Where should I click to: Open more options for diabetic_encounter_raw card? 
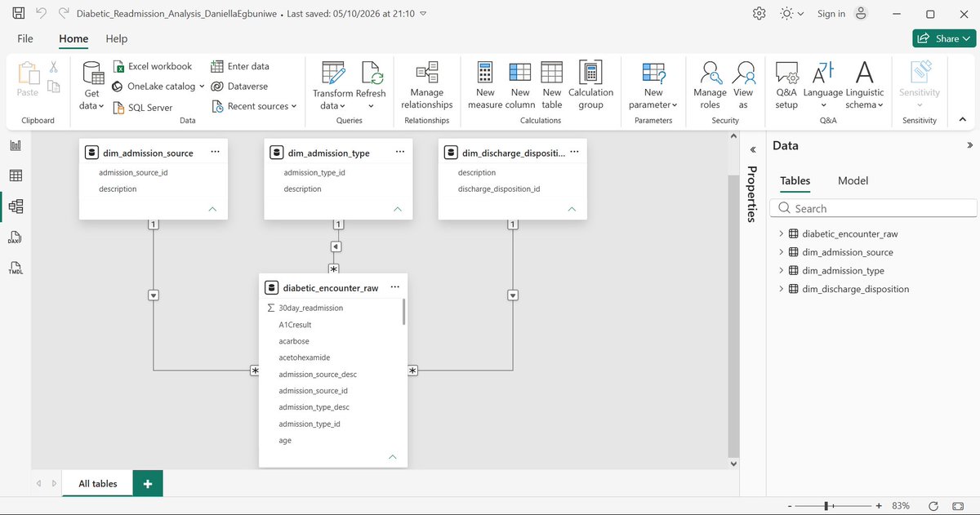tap(395, 287)
